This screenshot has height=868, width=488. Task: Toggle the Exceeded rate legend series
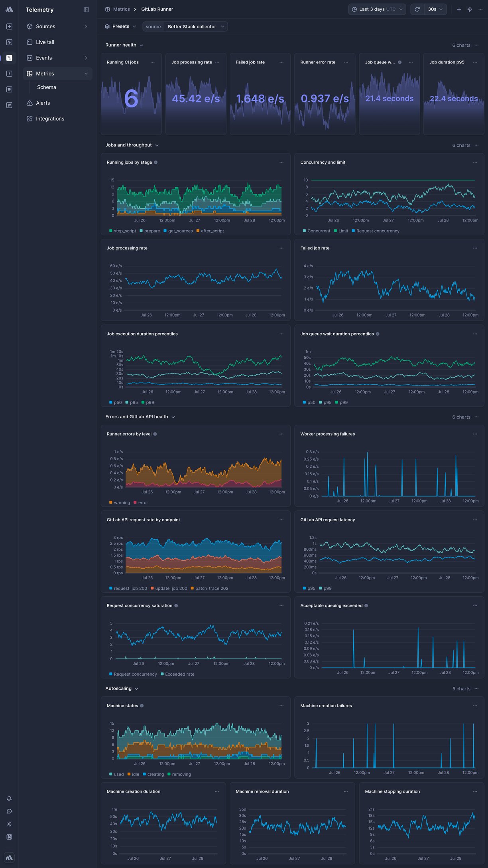point(177,674)
